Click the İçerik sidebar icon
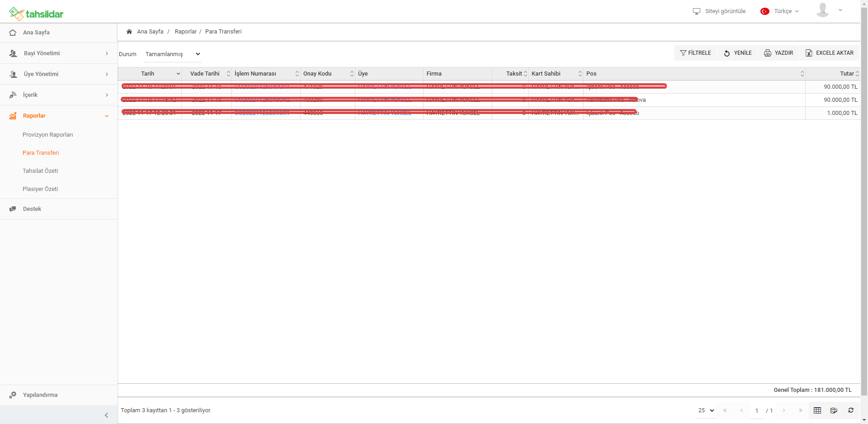The image size is (868, 424). [13, 95]
